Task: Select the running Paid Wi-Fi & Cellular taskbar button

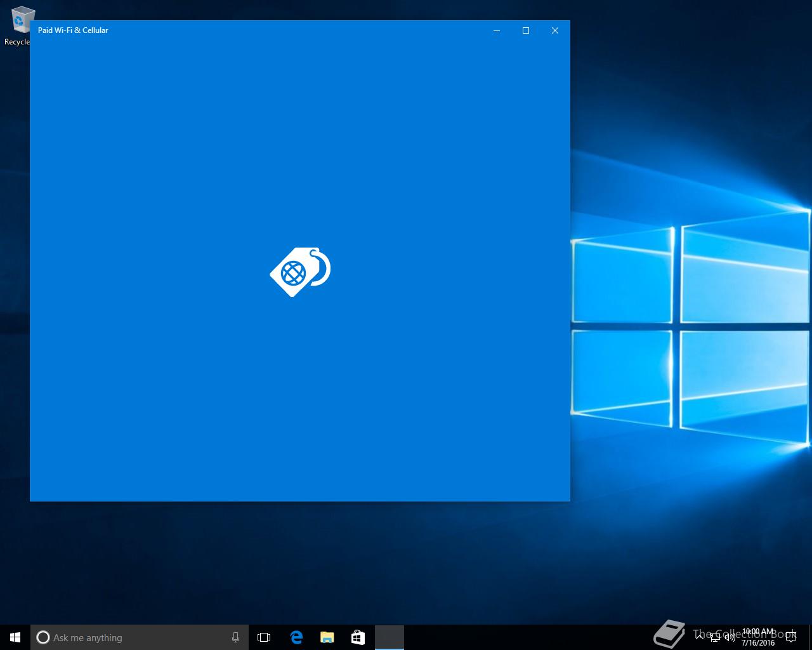Action: (389, 637)
